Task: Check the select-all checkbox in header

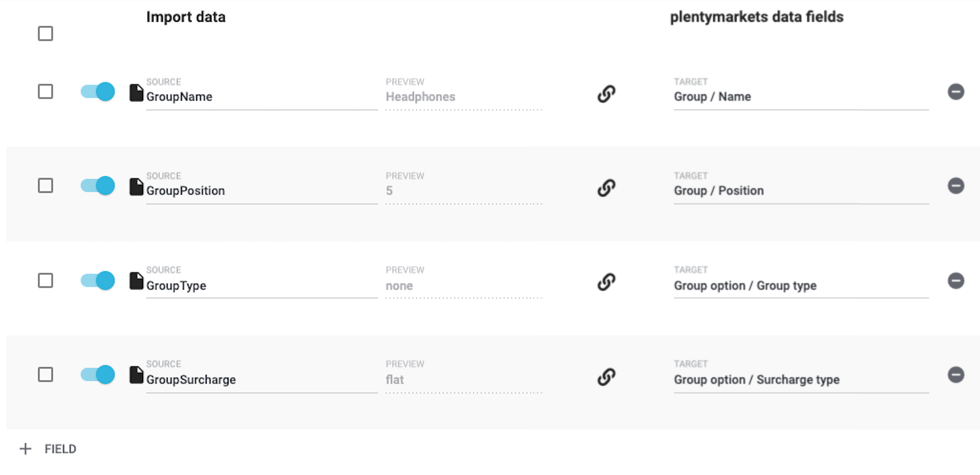Action: (x=46, y=34)
